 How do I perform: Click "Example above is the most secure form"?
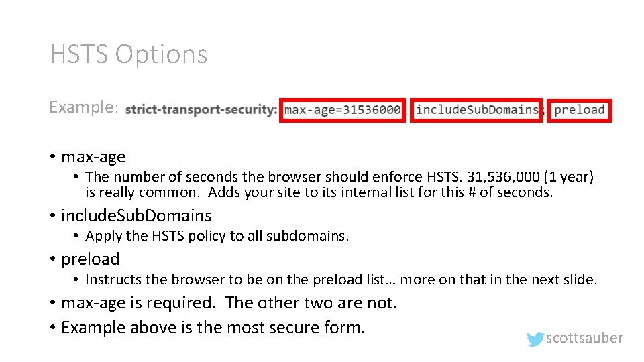[x=213, y=327]
